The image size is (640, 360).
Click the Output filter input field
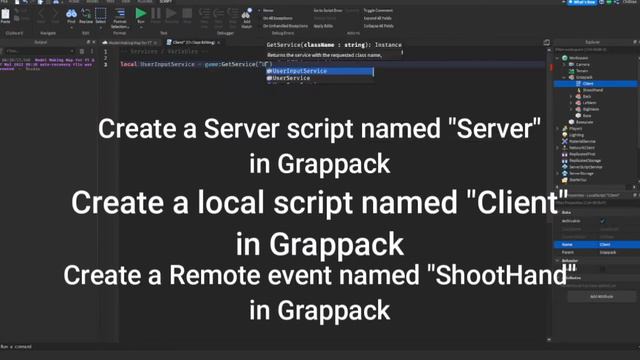tap(40, 51)
